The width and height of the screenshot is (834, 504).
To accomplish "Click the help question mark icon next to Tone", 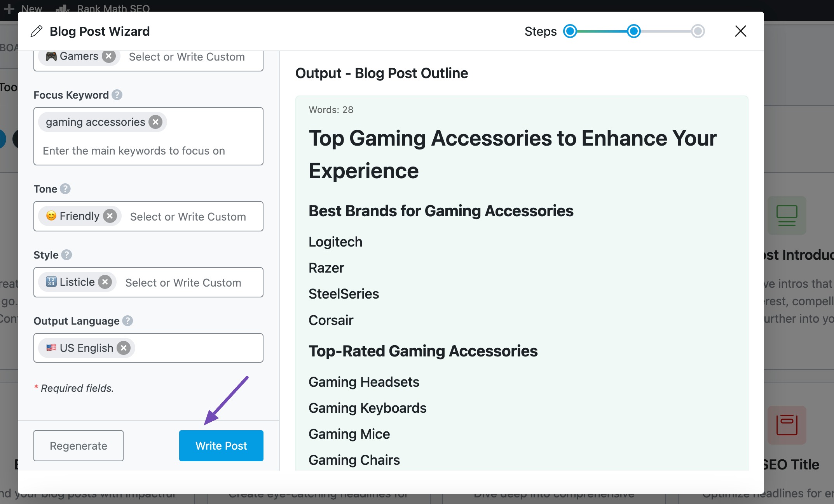I will (66, 189).
